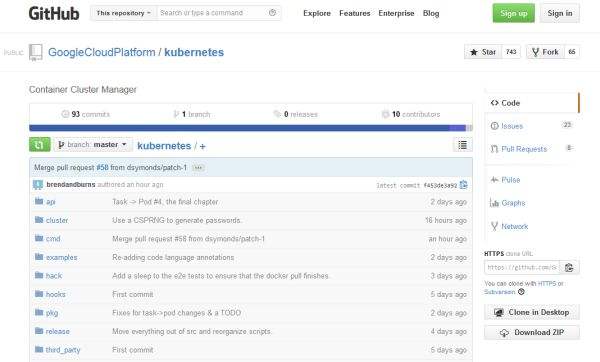Open the search help icon in command bar
This screenshot has width=600, height=362.
(x=272, y=13)
